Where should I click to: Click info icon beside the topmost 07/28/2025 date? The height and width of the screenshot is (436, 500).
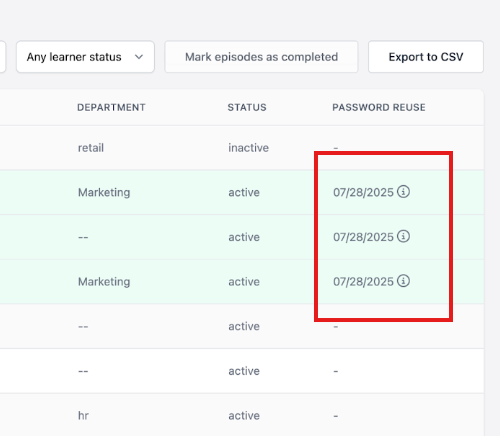coord(403,192)
